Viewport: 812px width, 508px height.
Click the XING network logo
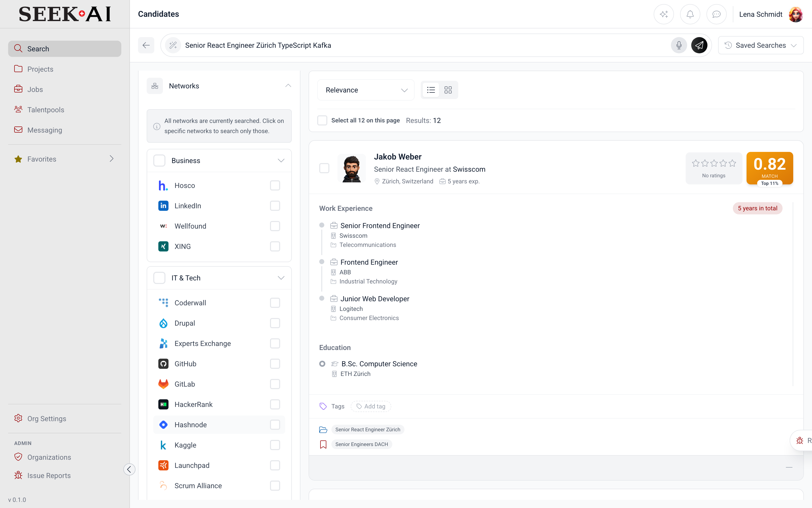coord(163,246)
